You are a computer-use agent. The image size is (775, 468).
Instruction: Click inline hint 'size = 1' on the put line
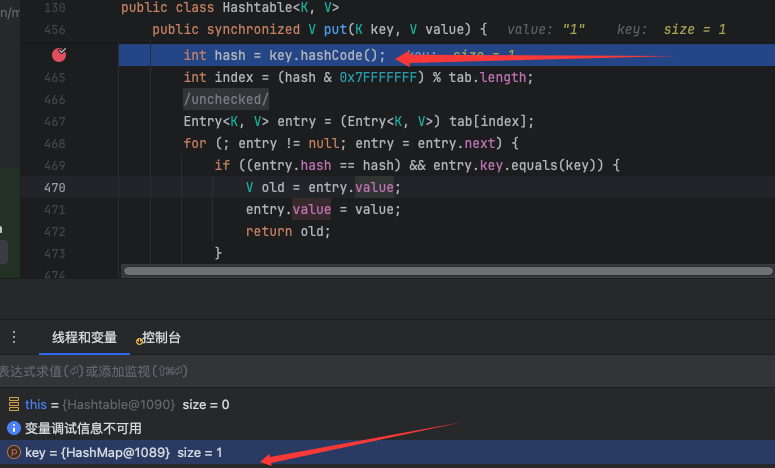694,30
